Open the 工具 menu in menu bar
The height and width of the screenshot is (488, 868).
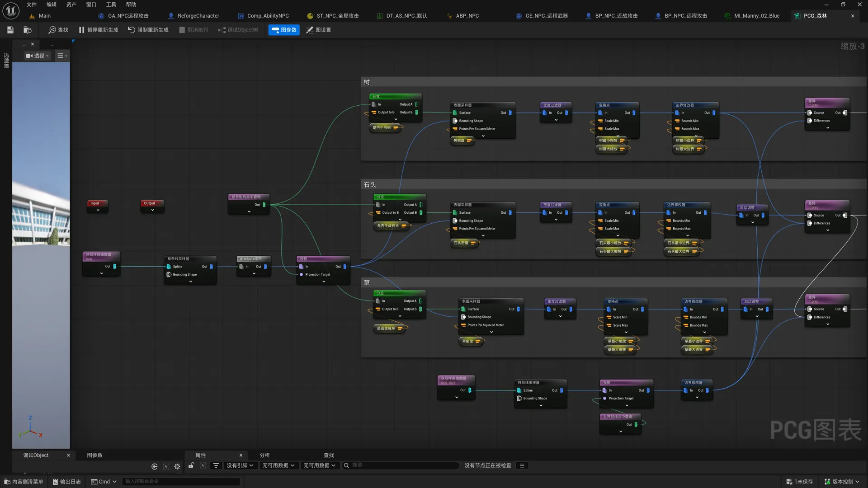111,5
